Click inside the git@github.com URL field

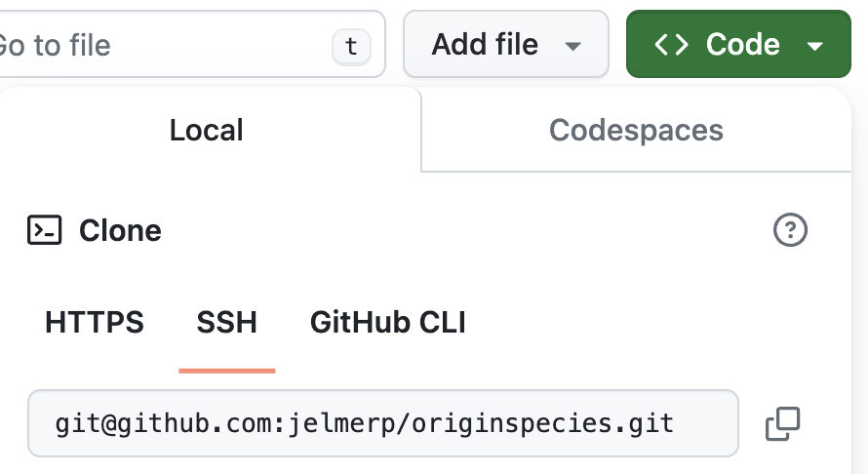click(x=380, y=423)
